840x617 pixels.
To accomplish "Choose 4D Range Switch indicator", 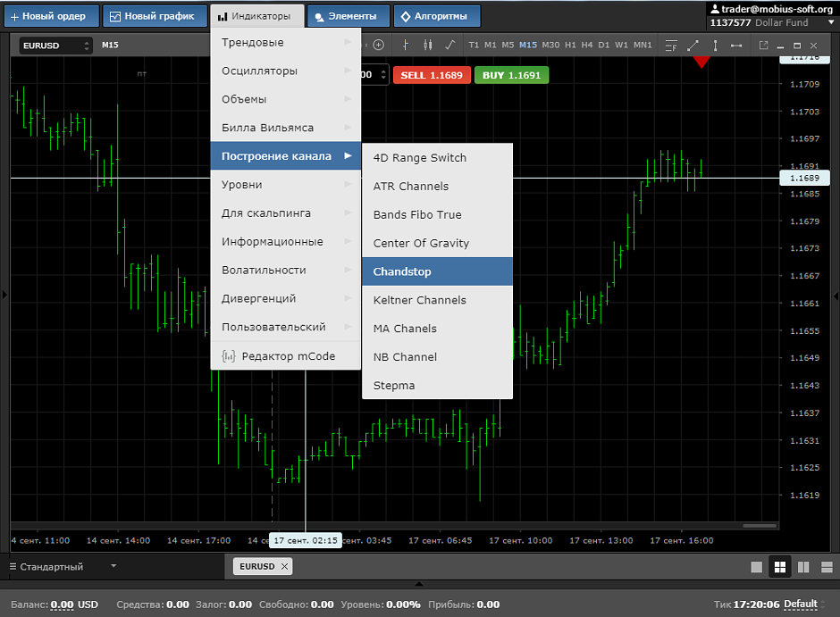I will coord(437,157).
